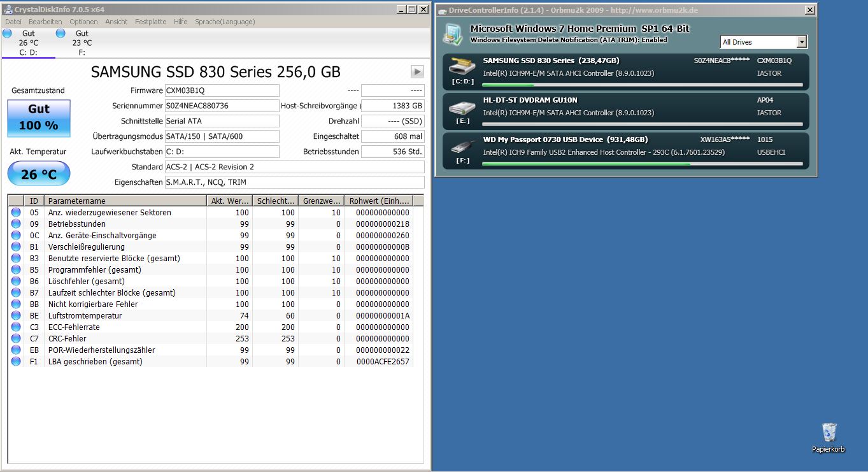Click the USB device icon for F:

point(462,146)
